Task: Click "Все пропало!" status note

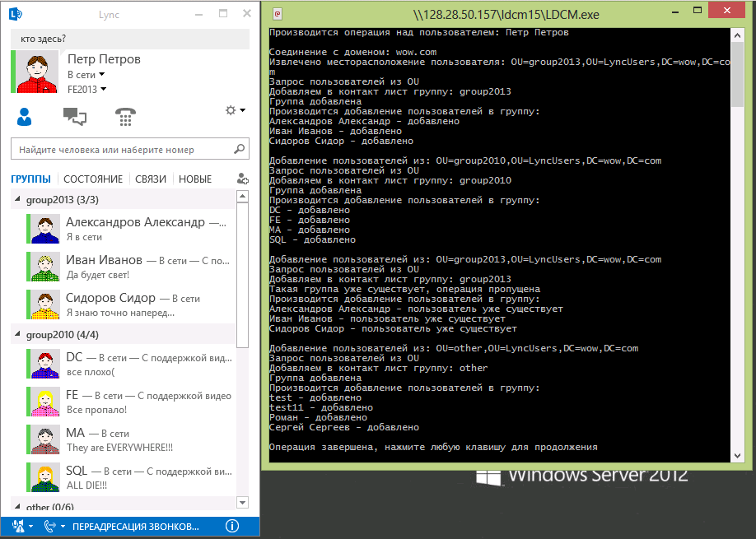Action: [x=97, y=410]
